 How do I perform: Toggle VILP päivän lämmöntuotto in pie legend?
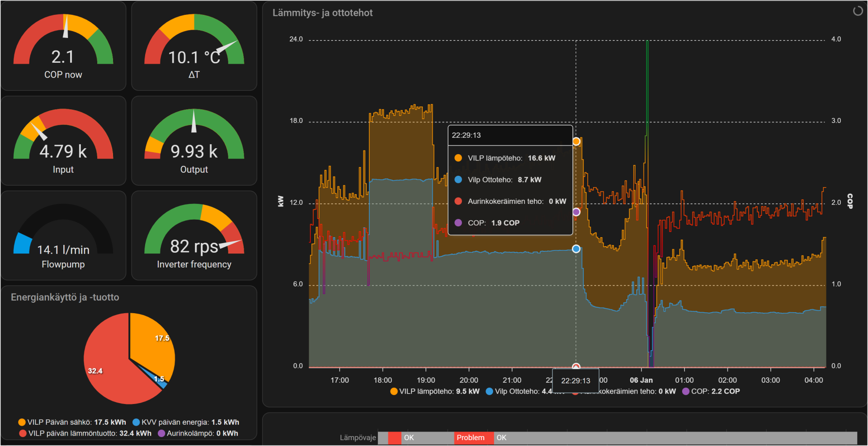pos(85,433)
